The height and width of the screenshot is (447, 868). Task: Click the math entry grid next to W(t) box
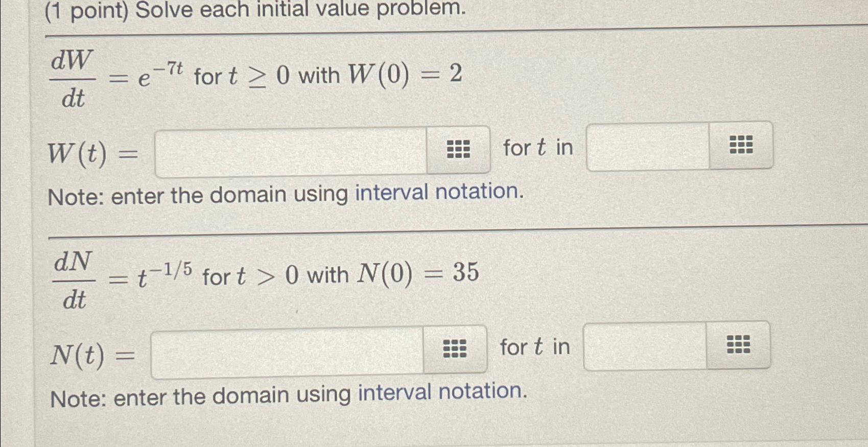458,148
